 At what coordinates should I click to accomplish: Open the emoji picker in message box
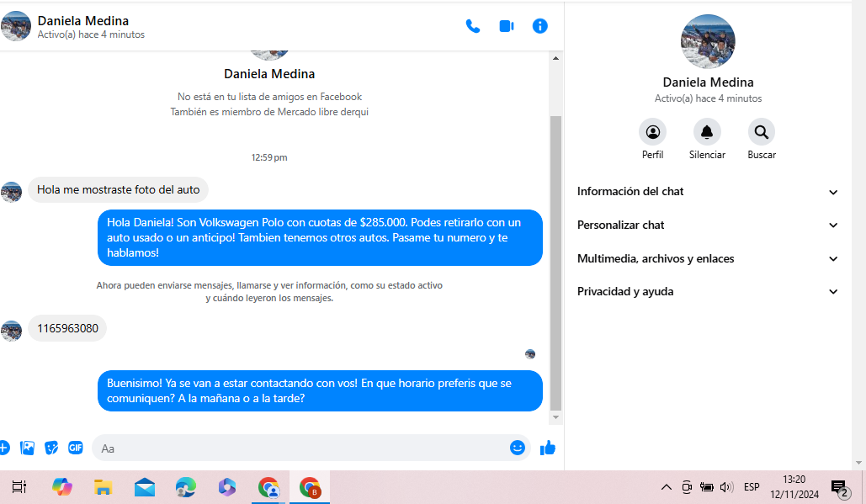click(x=518, y=448)
